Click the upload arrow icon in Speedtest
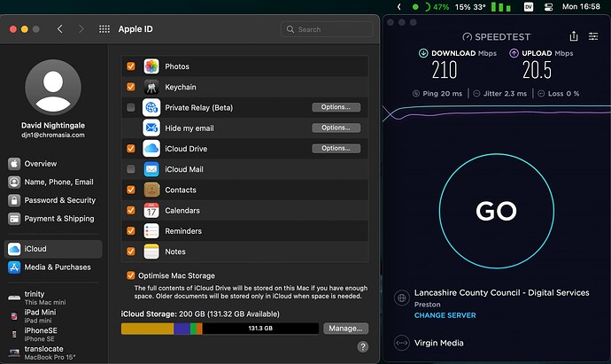The image size is (611, 364). pyautogui.click(x=514, y=53)
